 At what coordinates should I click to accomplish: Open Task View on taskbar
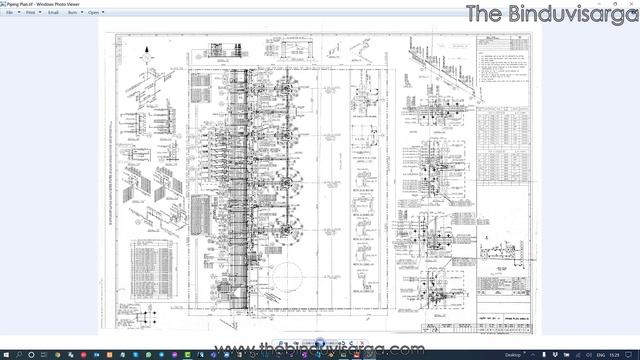[x=44, y=355]
